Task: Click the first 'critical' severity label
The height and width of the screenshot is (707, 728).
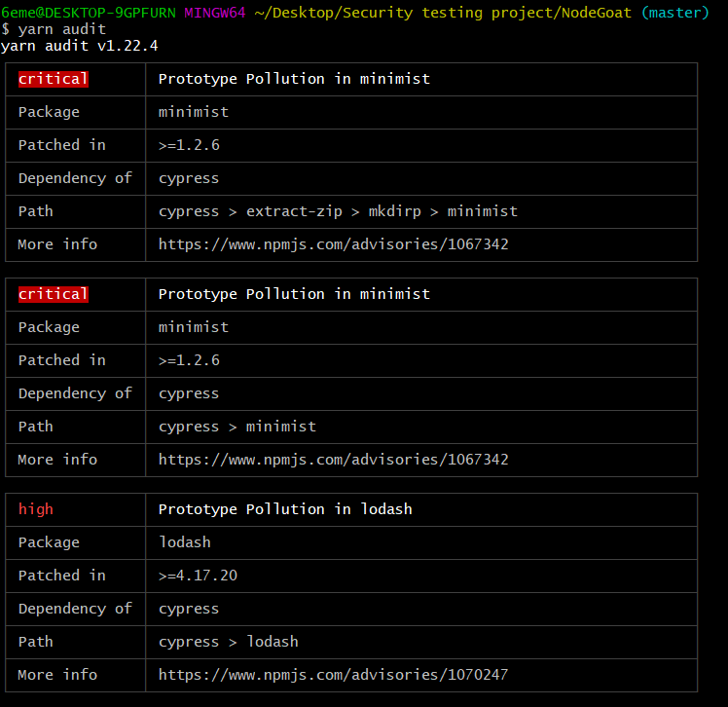Action: [x=53, y=79]
